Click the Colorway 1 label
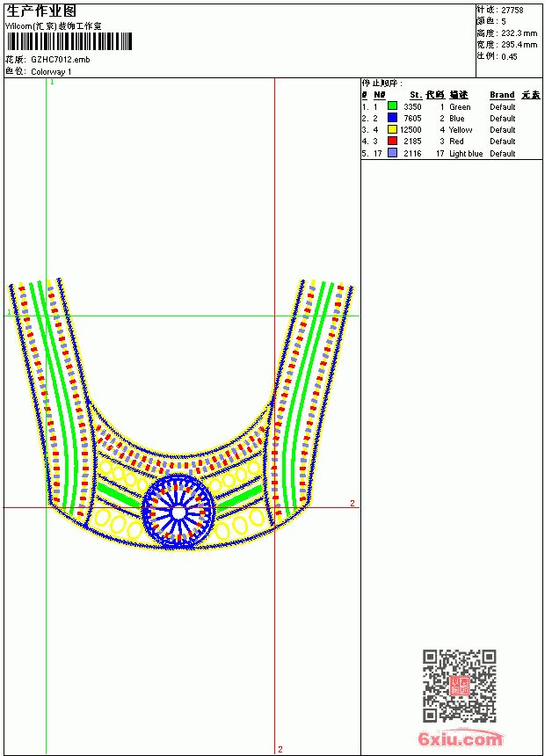The width and height of the screenshot is (545, 756). pos(51,72)
